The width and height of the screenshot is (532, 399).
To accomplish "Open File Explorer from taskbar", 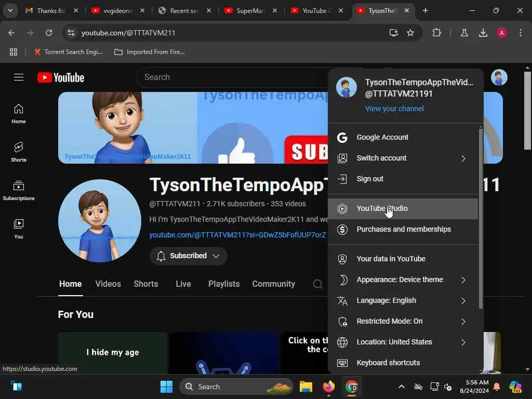I will pos(305,387).
